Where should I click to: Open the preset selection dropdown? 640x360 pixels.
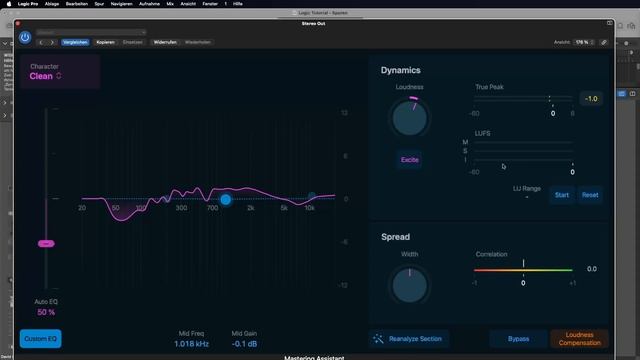click(x=91, y=32)
